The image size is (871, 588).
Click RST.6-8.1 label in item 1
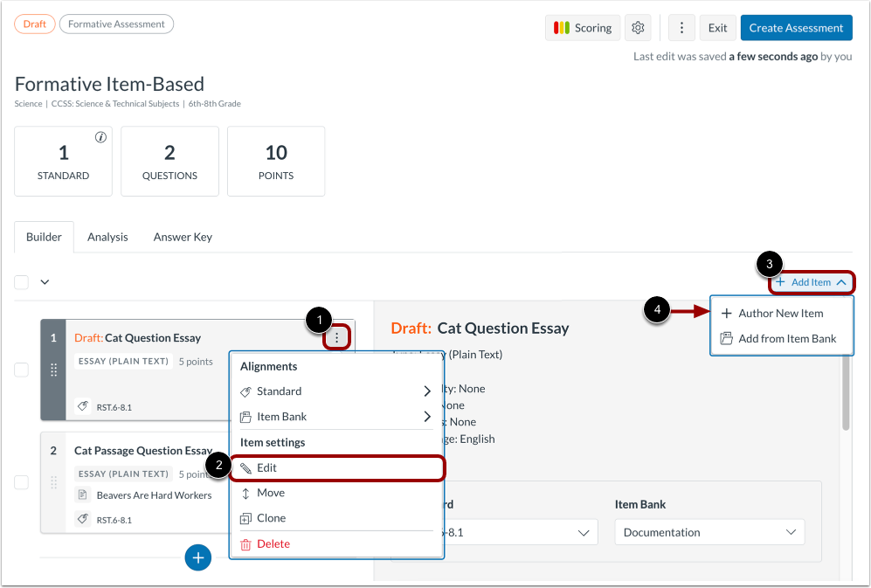[114, 407]
